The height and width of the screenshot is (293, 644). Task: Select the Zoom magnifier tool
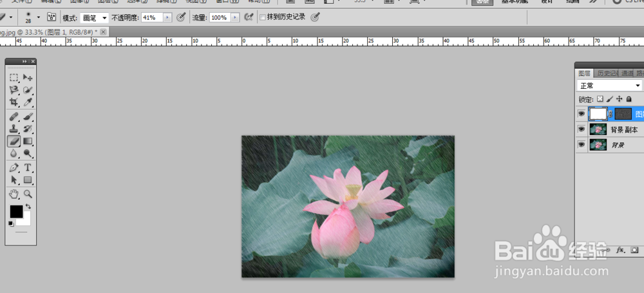pos(28,194)
